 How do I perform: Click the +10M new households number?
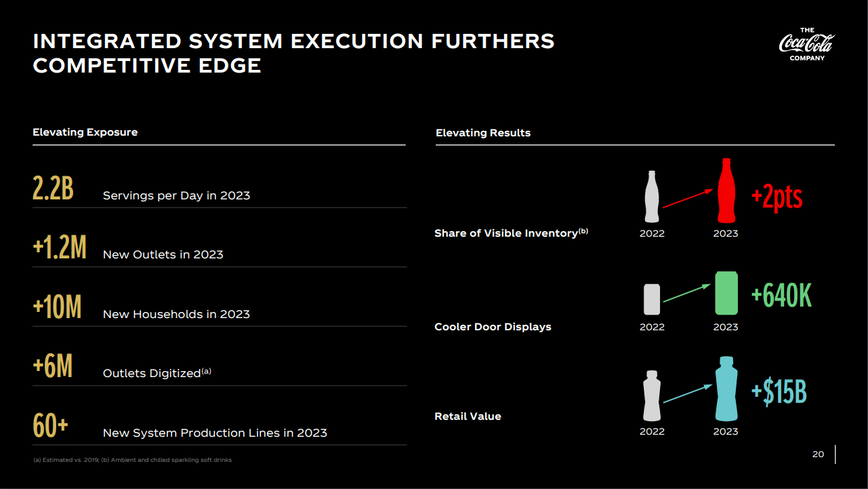pos(57,307)
